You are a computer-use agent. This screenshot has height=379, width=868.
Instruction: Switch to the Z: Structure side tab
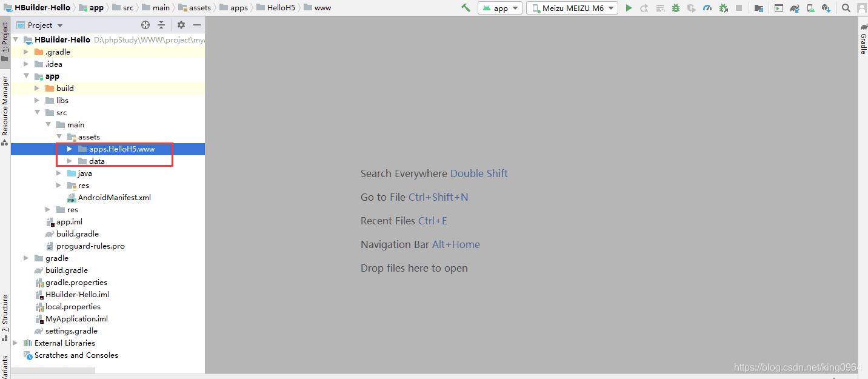(5, 313)
